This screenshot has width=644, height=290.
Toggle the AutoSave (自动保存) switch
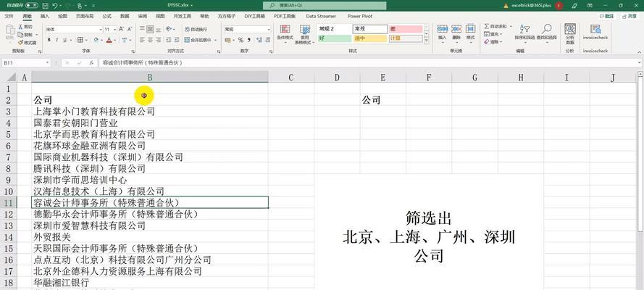[x=32, y=6]
